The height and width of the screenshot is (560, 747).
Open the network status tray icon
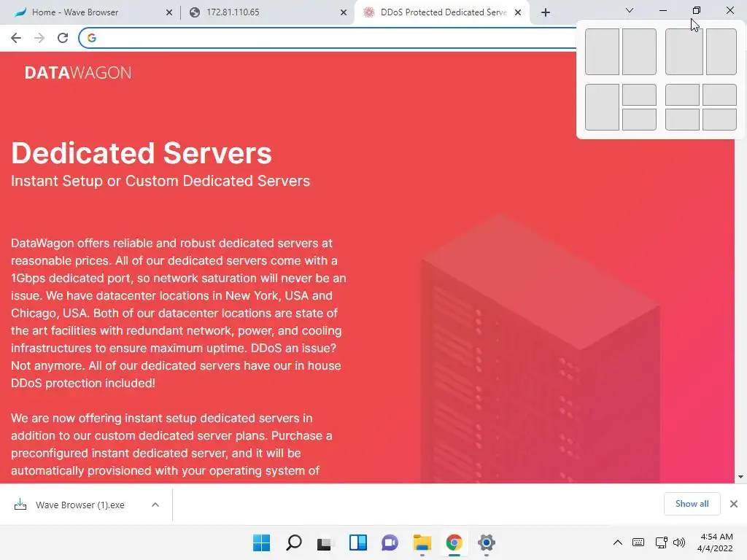pyautogui.click(x=661, y=542)
